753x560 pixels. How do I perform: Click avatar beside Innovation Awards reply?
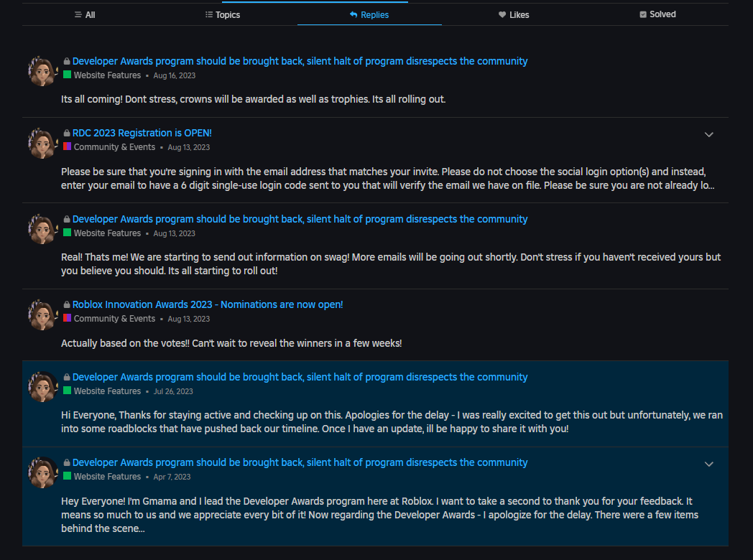pyautogui.click(x=42, y=314)
